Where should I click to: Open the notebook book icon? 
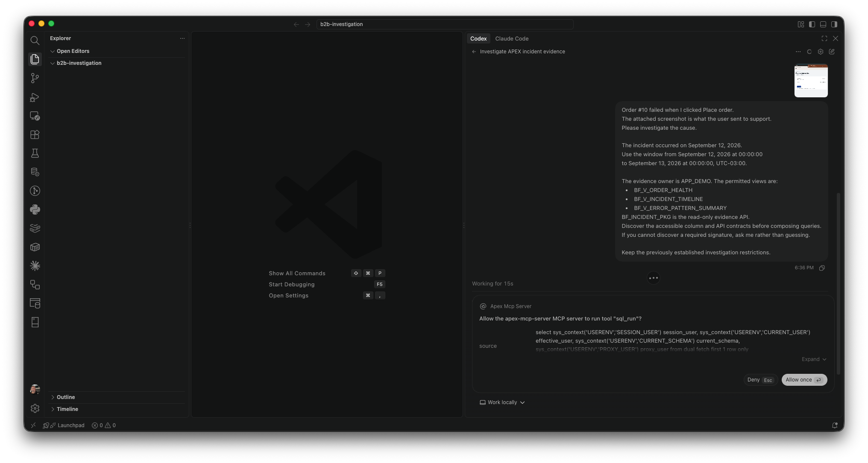35,322
